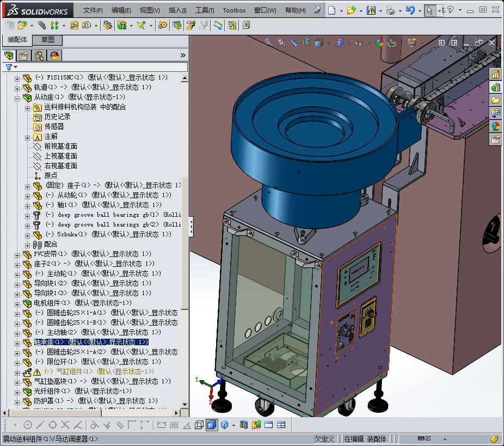
Task: Click the tree horizontal scrollbar right arrow
Action: 176,413
